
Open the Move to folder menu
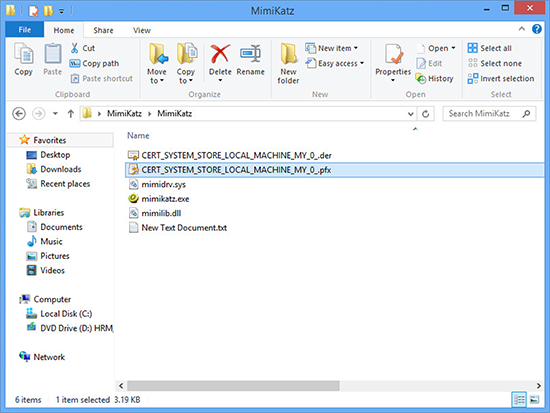(x=157, y=64)
